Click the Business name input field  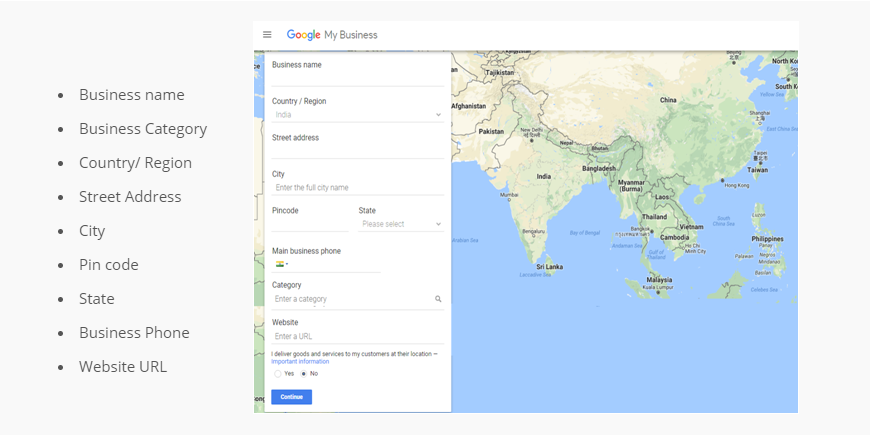[x=357, y=79]
